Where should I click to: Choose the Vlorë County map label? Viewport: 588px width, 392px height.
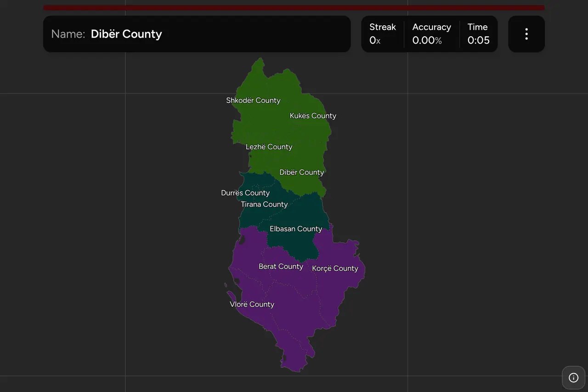point(252,304)
